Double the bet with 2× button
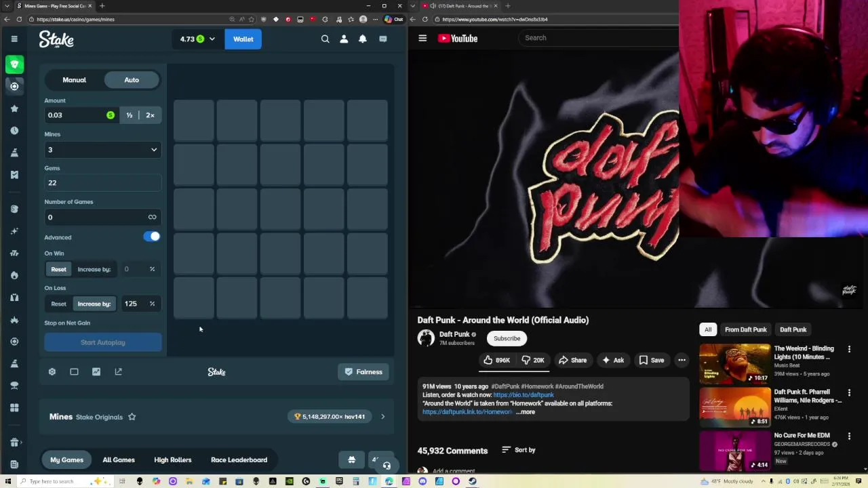Viewport: 868px width, 488px height. (150, 115)
